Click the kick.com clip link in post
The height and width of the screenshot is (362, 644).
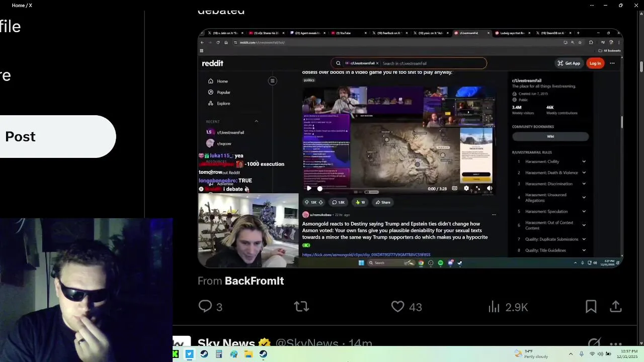point(366,254)
